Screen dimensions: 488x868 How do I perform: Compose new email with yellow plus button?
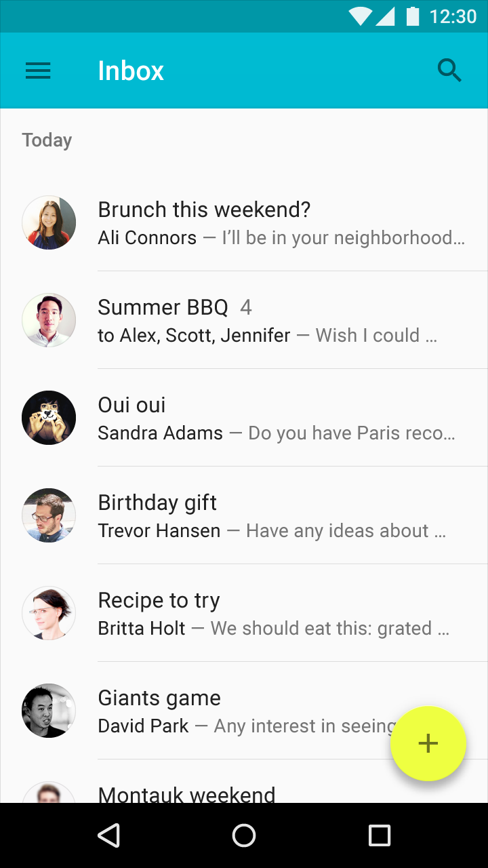point(428,743)
